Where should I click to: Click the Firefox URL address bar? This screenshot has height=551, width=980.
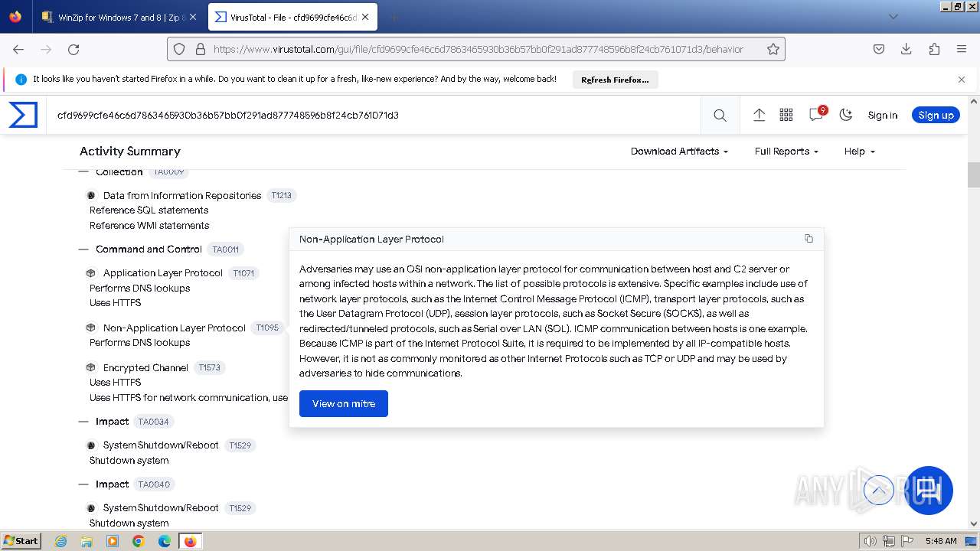[x=478, y=49]
